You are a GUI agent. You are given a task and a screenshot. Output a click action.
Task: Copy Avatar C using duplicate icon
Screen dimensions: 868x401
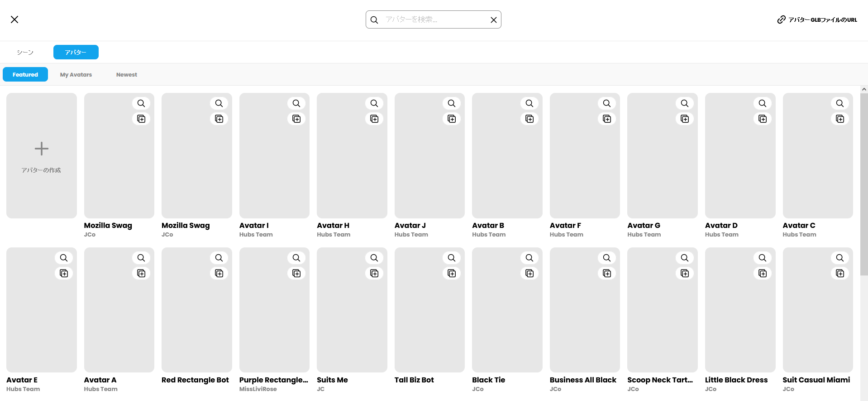(x=840, y=119)
